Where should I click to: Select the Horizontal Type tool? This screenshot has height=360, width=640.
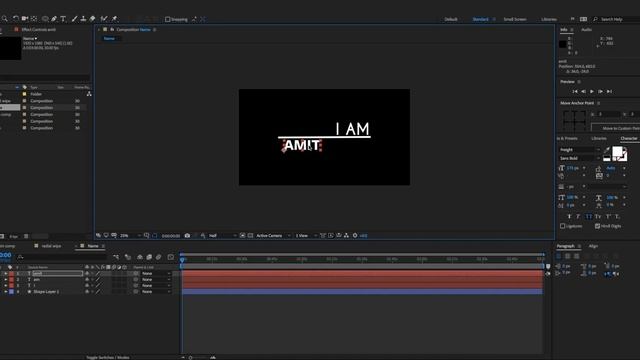click(x=63, y=19)
